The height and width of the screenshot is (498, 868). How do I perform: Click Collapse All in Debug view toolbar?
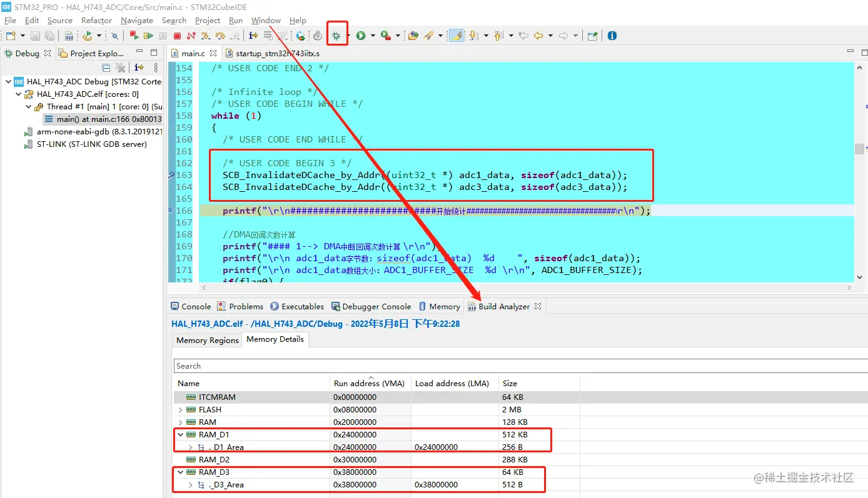(106, 67)
